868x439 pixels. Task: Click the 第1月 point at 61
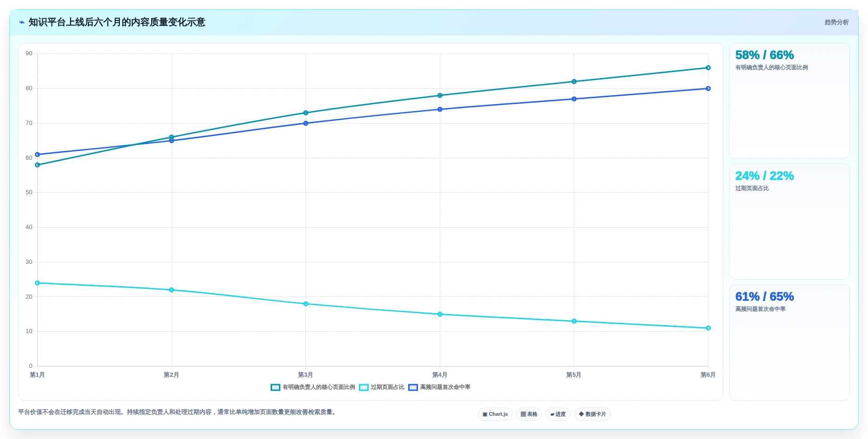[x=38, y=155]
